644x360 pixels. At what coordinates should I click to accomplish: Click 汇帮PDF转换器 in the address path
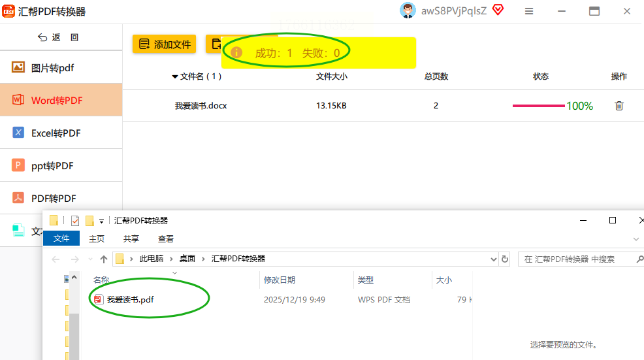[238, 259]
